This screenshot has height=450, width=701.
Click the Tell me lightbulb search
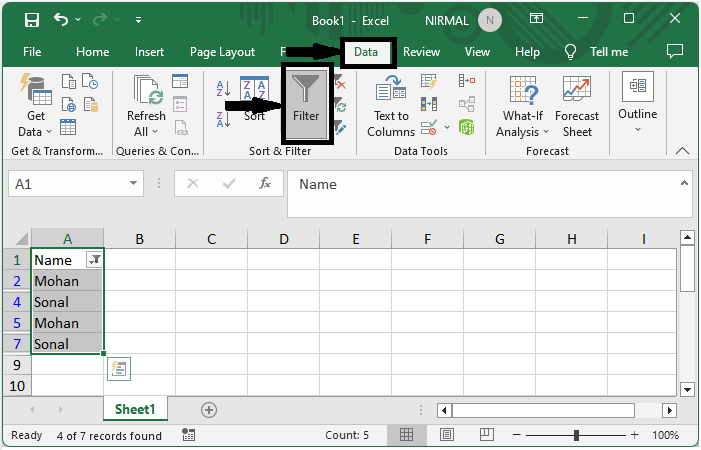point(570,52)
